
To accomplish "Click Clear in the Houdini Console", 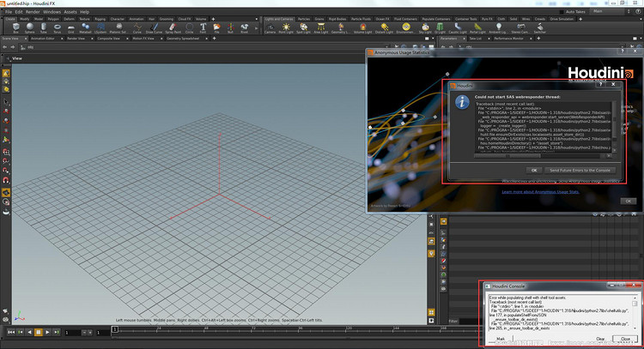I will [x=600, y=339].
